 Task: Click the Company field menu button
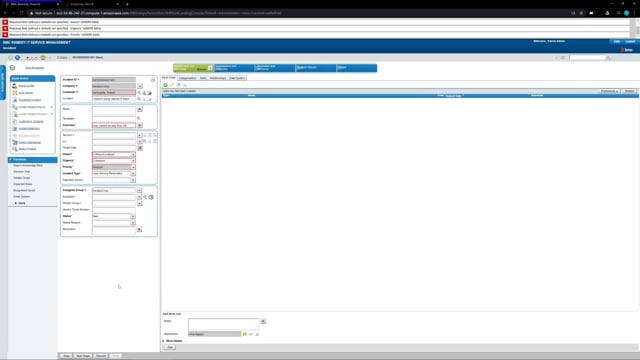pyautogui.click(x=140, y=86)
